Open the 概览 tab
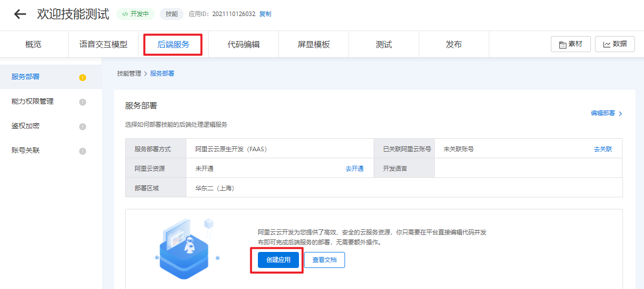This screenshot has height=289, width=644. (34, 45)
